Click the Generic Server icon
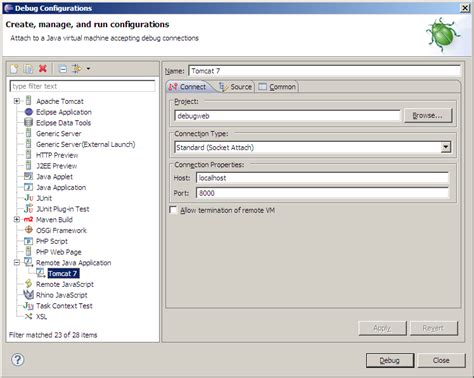Viewport: 474px width, 378px height. coord(29,133)
